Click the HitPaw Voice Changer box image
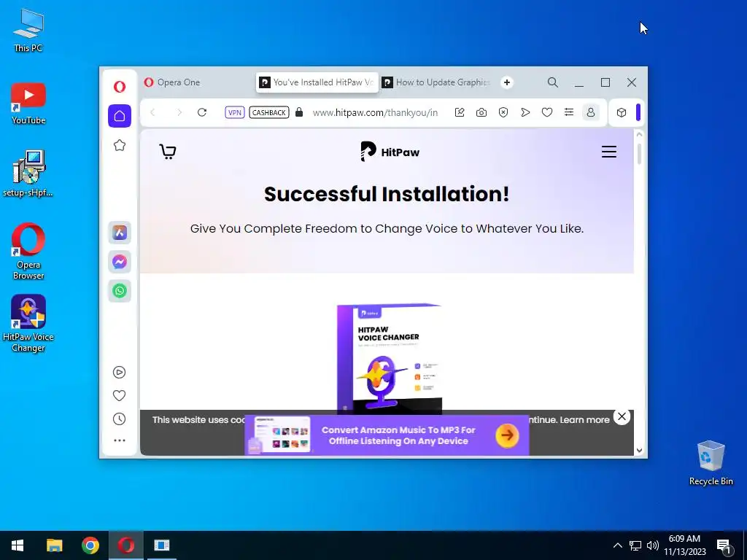This screenshot has height=560, width=747. click(x=390, y=357)
